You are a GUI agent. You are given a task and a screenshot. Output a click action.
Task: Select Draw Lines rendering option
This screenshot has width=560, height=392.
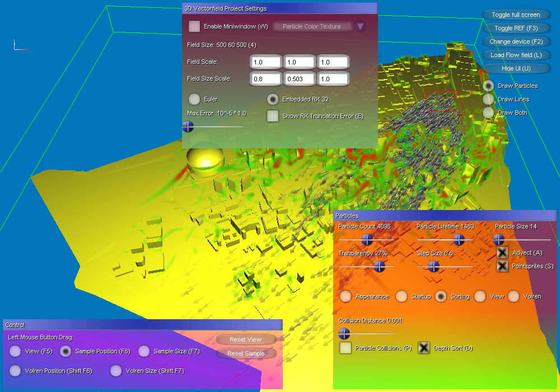pyautogui.click(x=488, y=99)
